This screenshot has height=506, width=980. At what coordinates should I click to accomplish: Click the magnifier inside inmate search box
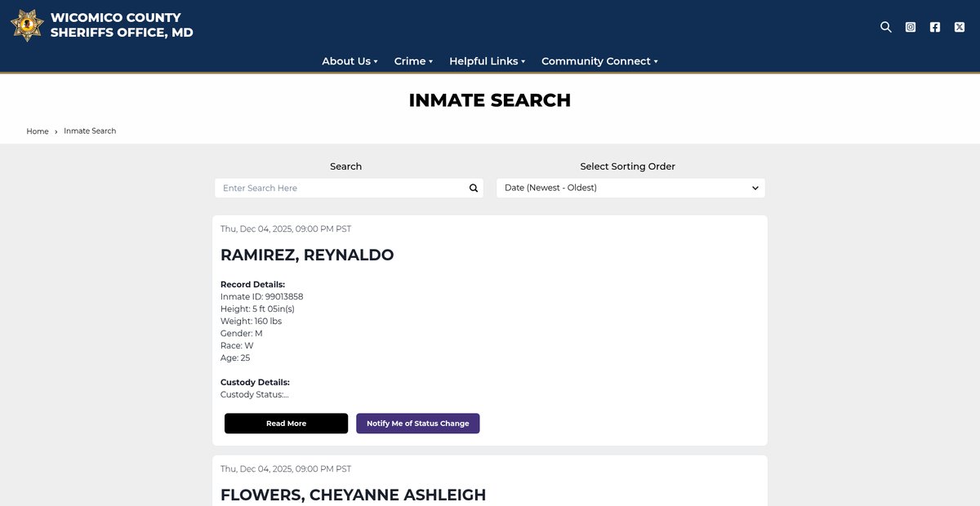[x=474, y=188]
